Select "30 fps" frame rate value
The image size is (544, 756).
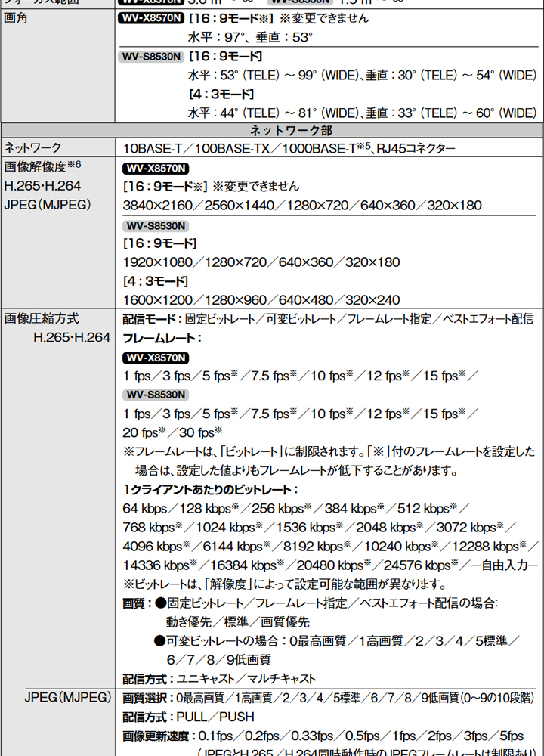coord(196,433)
